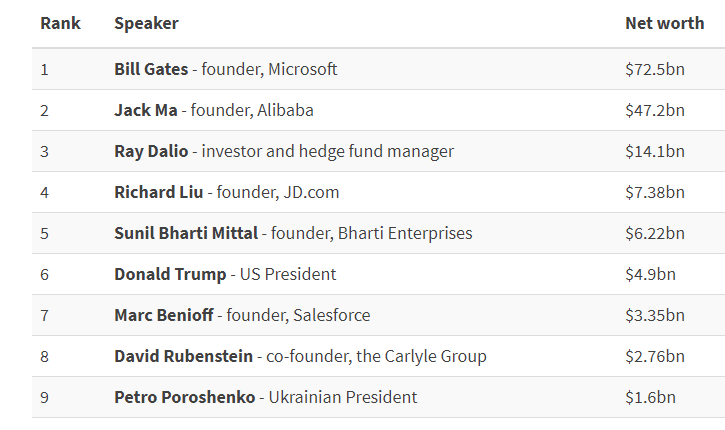725x430 pixels.
Task: Select the Marc Benioff name
Action: click(164, 315)
